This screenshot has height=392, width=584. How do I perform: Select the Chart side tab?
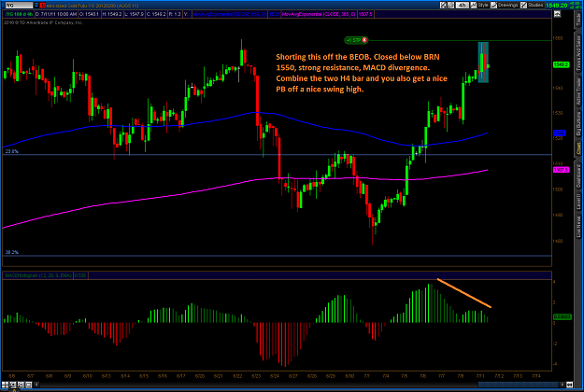pos(578,148)
